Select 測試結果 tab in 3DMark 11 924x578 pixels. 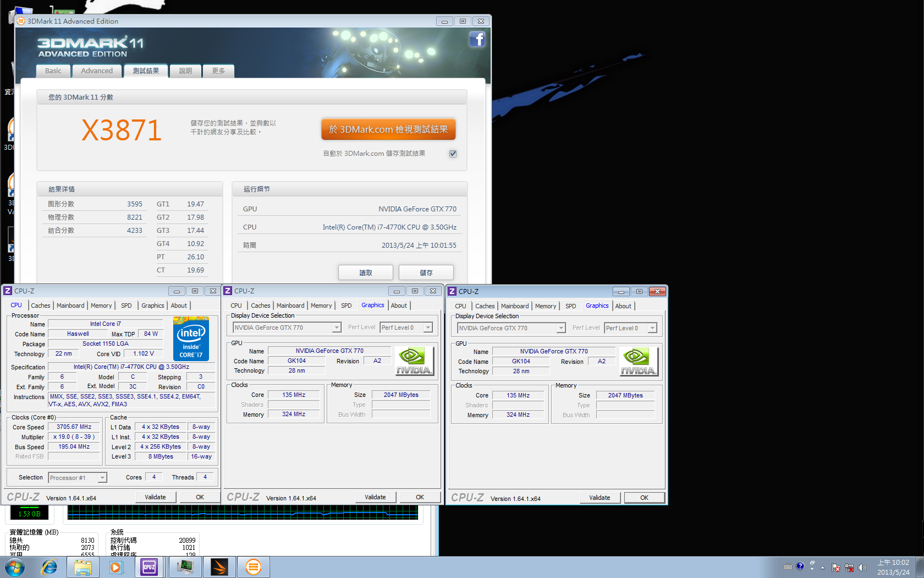pyautogui.click(x=146, y=71)
